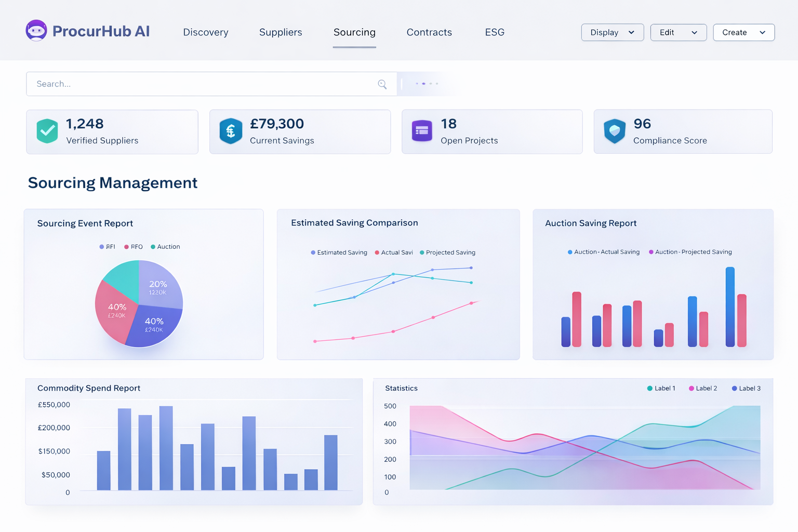Screen dimensions: 798x532
Task: Click the Current Savings pound currency icon
Action: [x=230, y=131]
